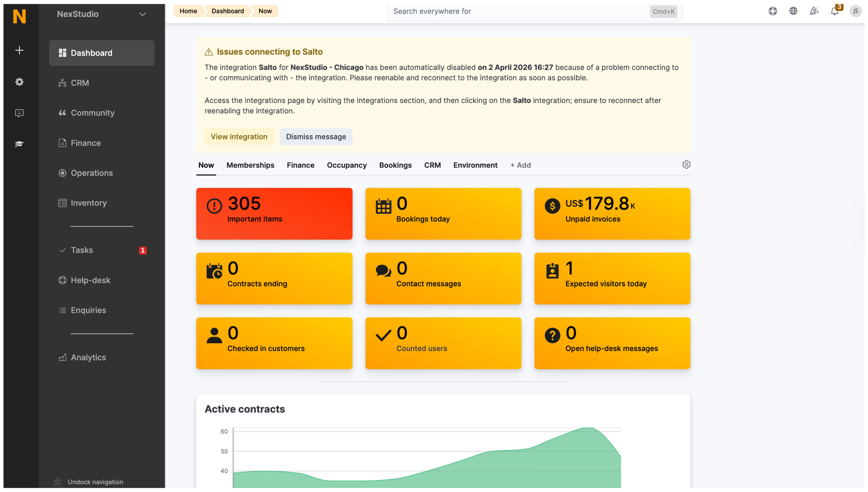Viewport: 868px width, 492px height.
Task: Click the Now breadcrumb
Action: click(265, 11)
